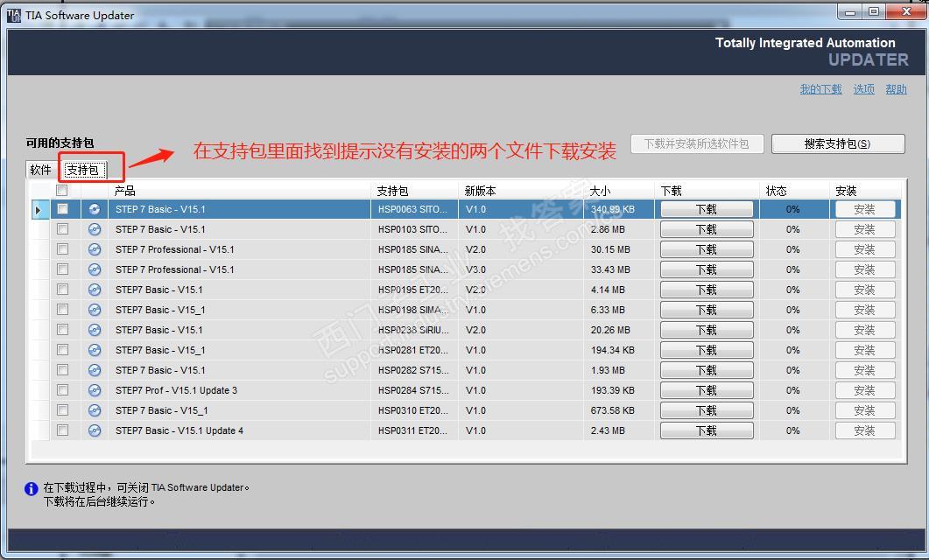
Task: Click the 0% status in the HSP0310 row
Action: click(x=792, y=410)
